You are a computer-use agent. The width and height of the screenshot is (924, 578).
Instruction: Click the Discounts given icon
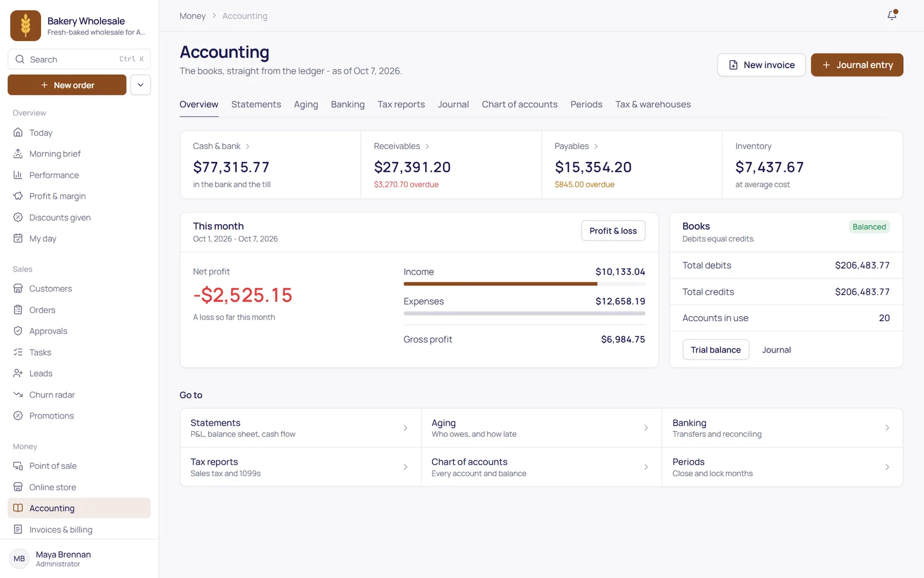pyautogui.click(x=18, y=217)
